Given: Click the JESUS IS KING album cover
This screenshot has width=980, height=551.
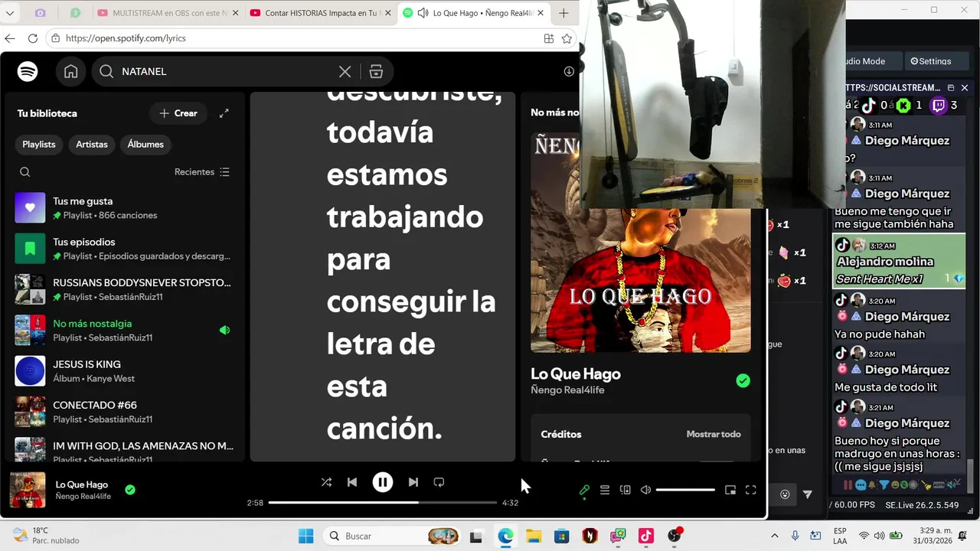Looking at the screenshot, I should coord(30,371).
